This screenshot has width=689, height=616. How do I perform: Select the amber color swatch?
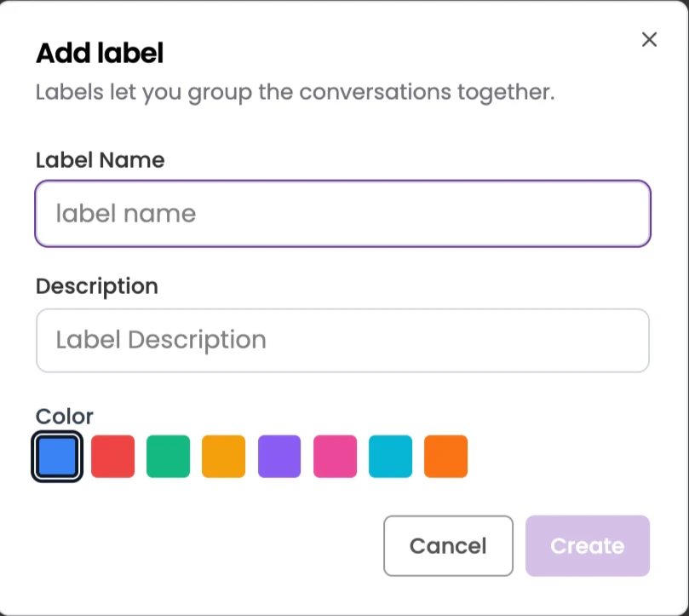coord(223,456)
